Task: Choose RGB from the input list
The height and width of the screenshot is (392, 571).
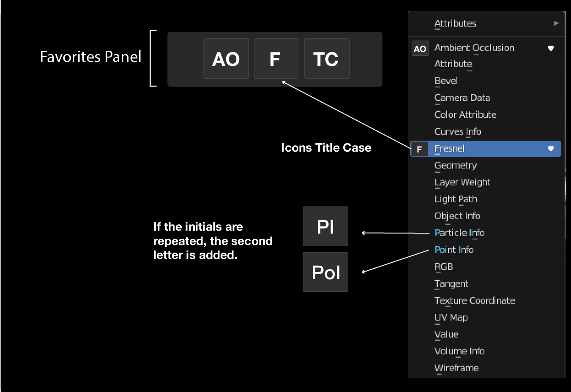Action: click(486, 267)
